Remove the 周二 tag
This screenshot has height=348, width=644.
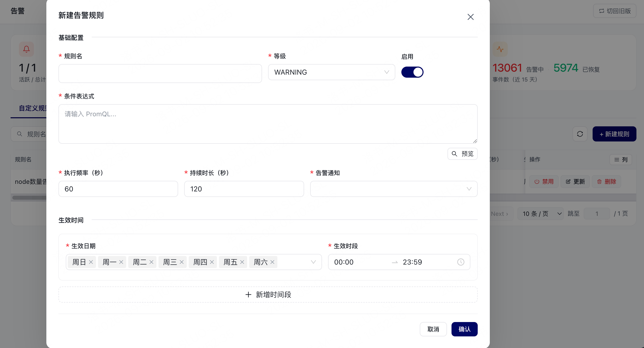click(151, 262)
